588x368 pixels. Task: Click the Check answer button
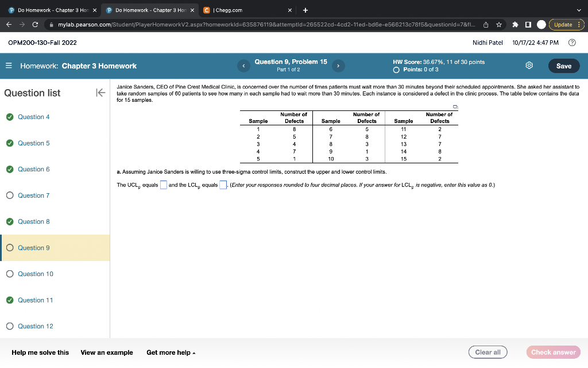coord(553,352)
